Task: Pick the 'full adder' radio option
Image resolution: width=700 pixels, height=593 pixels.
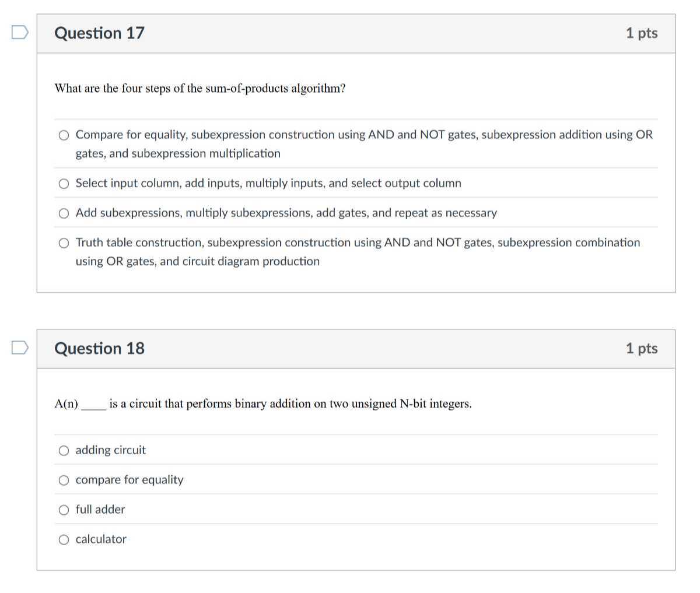Action: point(64,510)
